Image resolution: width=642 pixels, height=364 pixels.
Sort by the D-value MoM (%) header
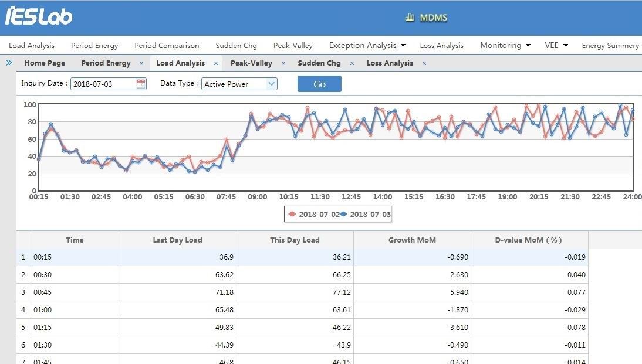(529, 240)
